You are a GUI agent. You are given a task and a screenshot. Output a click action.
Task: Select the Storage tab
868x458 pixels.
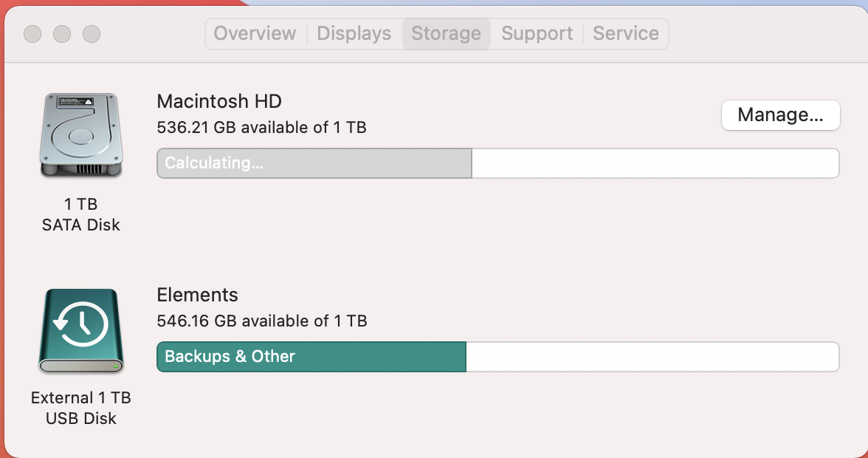[x=446, y=34]
